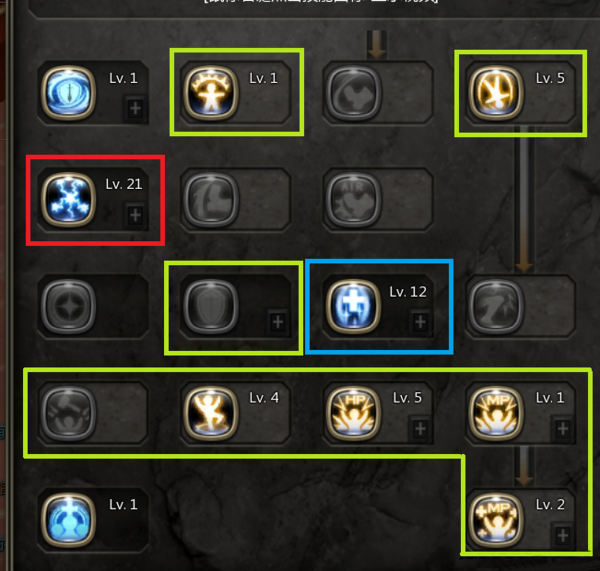Click the locked compass star skill icon

point(68,306)
